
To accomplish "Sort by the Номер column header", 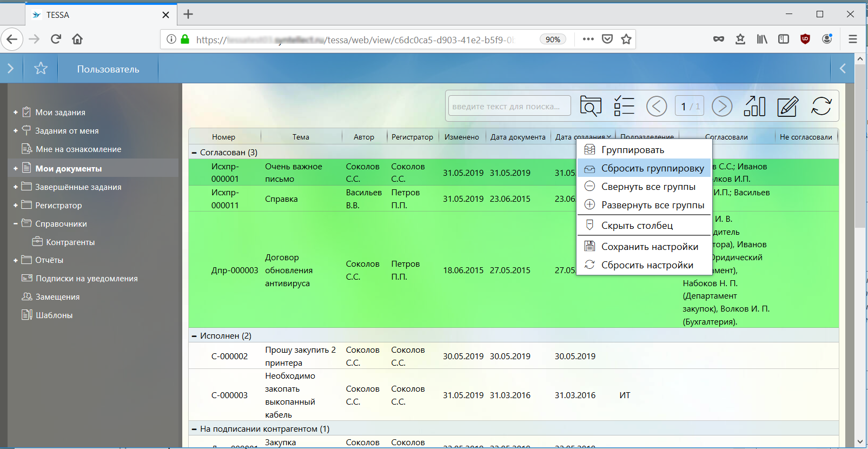I will coord(223,137).
